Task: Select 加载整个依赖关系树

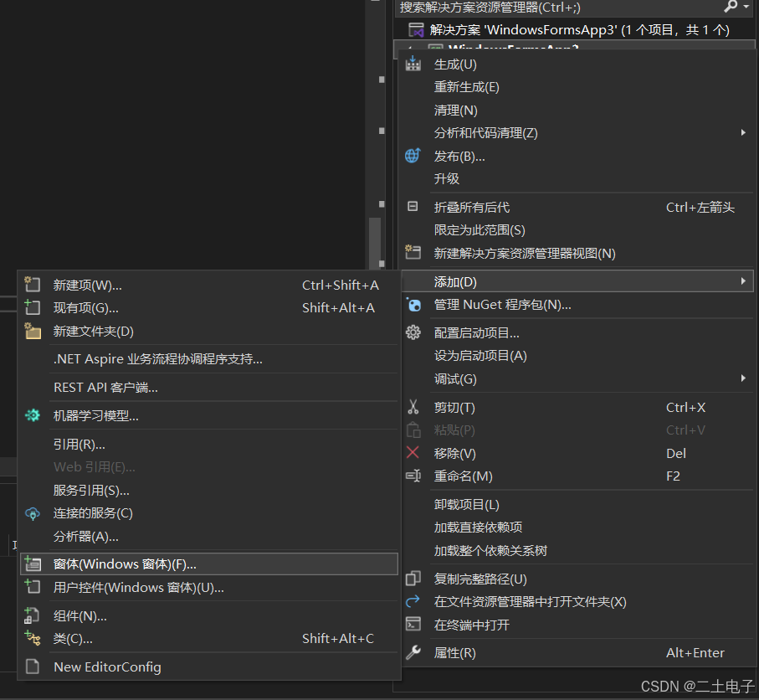Action: coord(577,550)
